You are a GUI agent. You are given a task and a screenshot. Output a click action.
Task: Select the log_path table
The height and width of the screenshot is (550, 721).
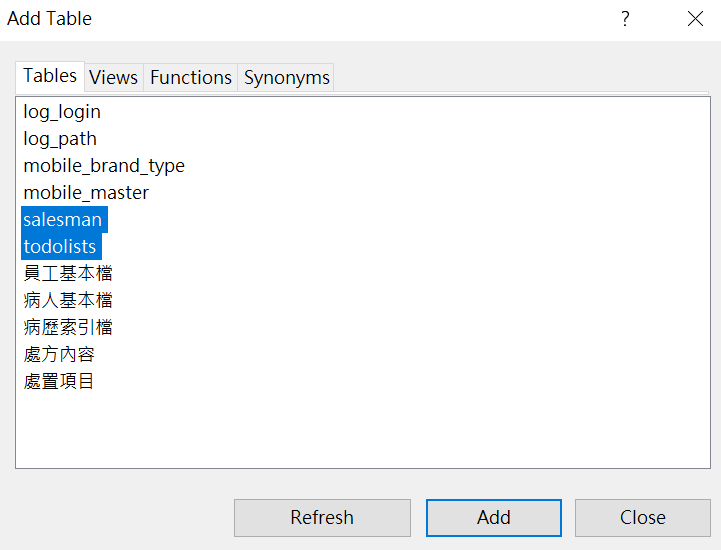pos(60,139)
